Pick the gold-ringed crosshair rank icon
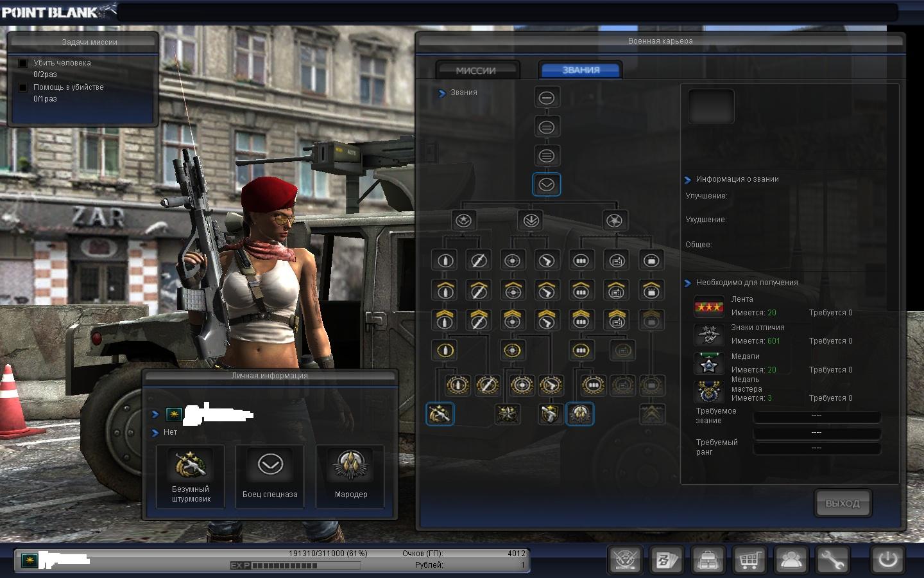 (x=512, y=351)
